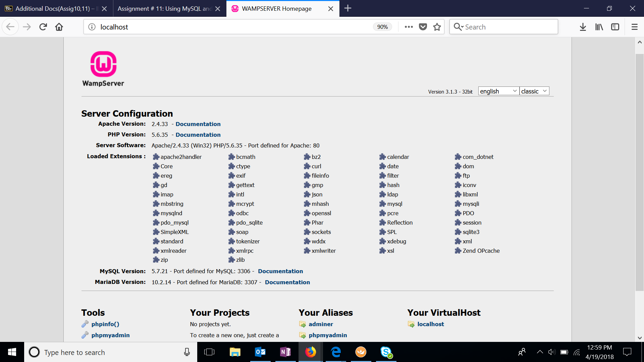The height and width of the screenshot is (362, 644).
Task: Click the mysqli extension entry
Action: [467, 204]
